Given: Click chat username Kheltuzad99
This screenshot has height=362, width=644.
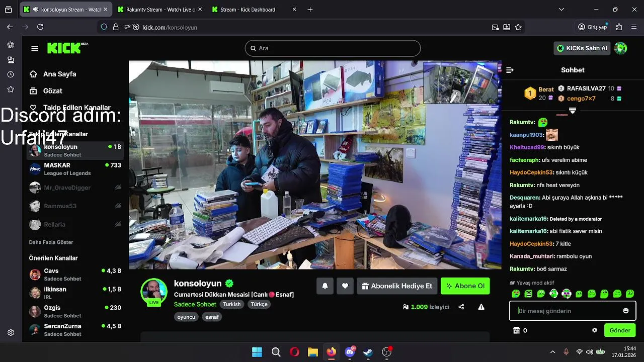Looking at the screenshot, I should 527,147.
